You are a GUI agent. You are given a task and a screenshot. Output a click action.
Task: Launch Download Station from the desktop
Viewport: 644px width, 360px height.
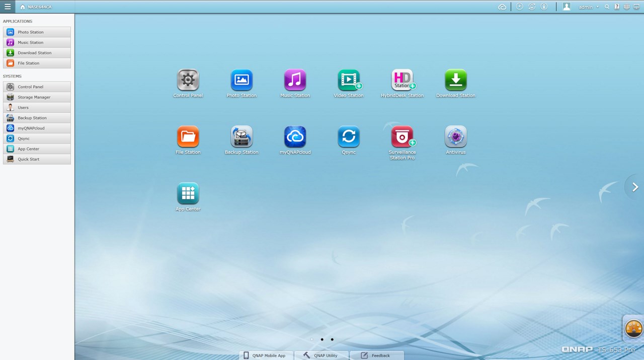(x=456, y=80)
